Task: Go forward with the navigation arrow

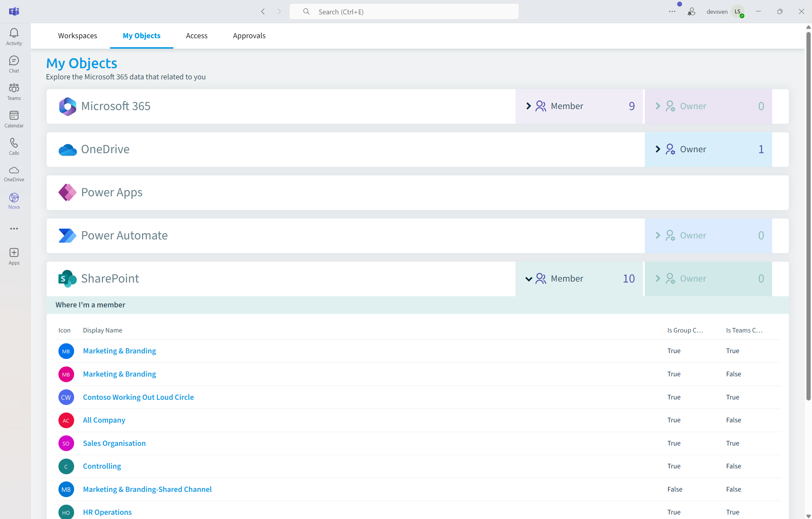Action: click(279, 11)
